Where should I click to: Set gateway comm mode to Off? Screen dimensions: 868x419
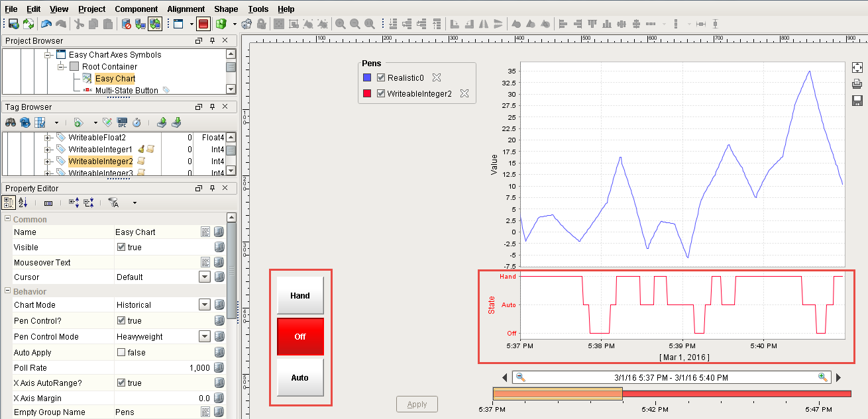(x=127, y=24)
